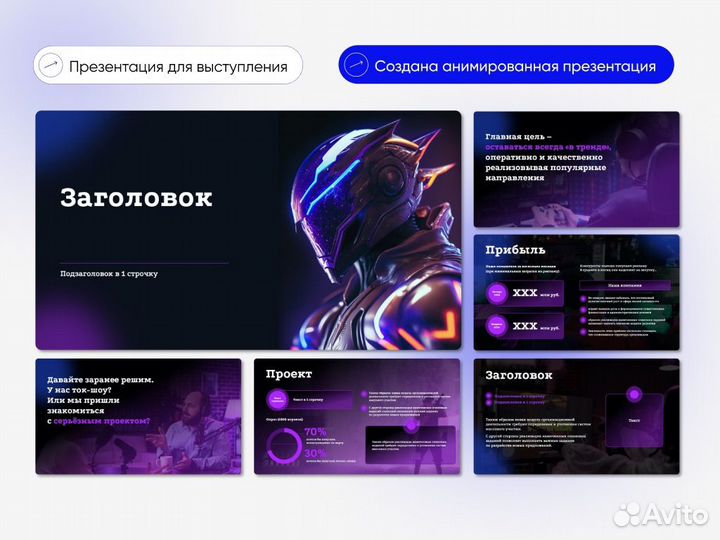This screenshot has height=540, width=720.
Task: Click the arrow icon in the white pill
Action: pyautogui.click(x=51, y=65)
